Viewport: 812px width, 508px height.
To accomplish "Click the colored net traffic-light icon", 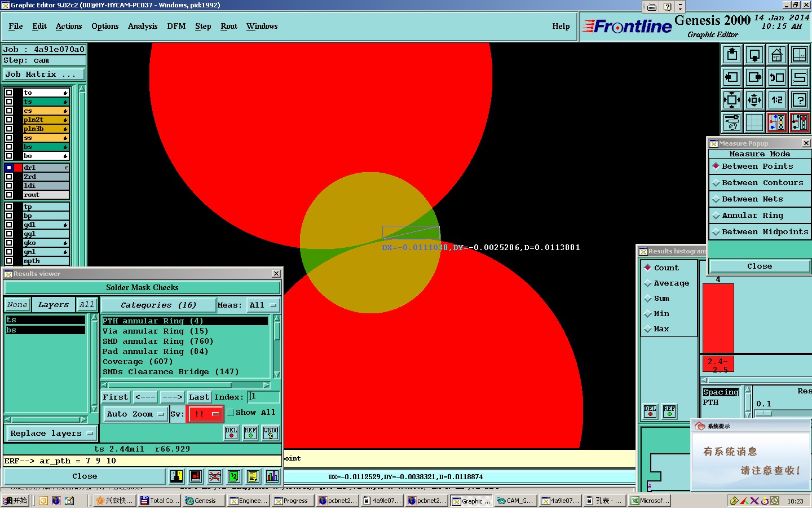I will tap(777, 122).
